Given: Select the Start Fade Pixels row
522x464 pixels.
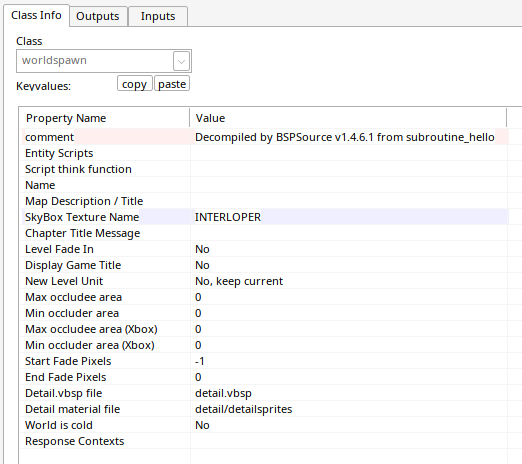Looking at the screenshot, I should click(264, 361).
